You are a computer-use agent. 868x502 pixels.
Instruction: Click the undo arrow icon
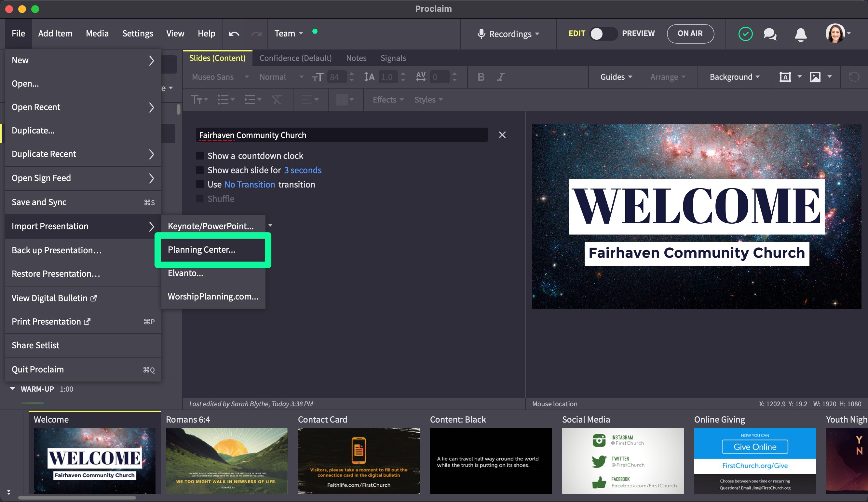[x=234, y=34]
